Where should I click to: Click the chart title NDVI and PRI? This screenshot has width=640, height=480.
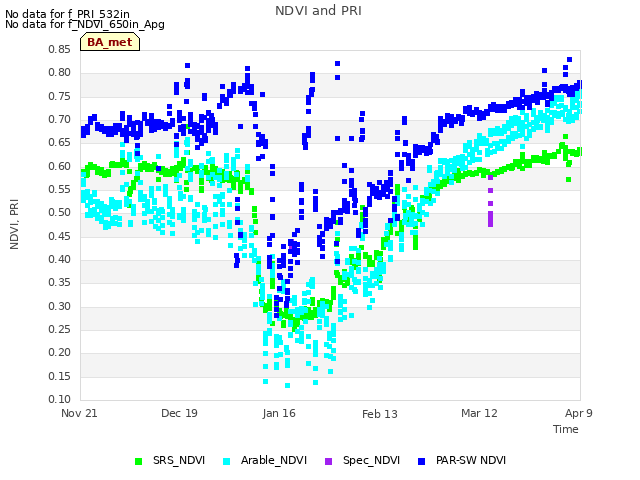tap(318, 11)
